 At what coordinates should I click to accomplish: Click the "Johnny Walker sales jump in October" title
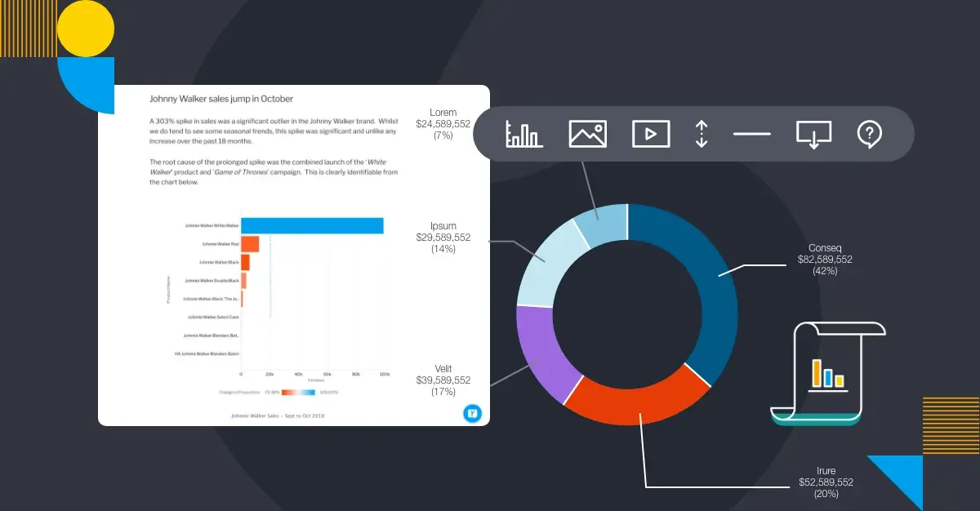pos(220,99)
